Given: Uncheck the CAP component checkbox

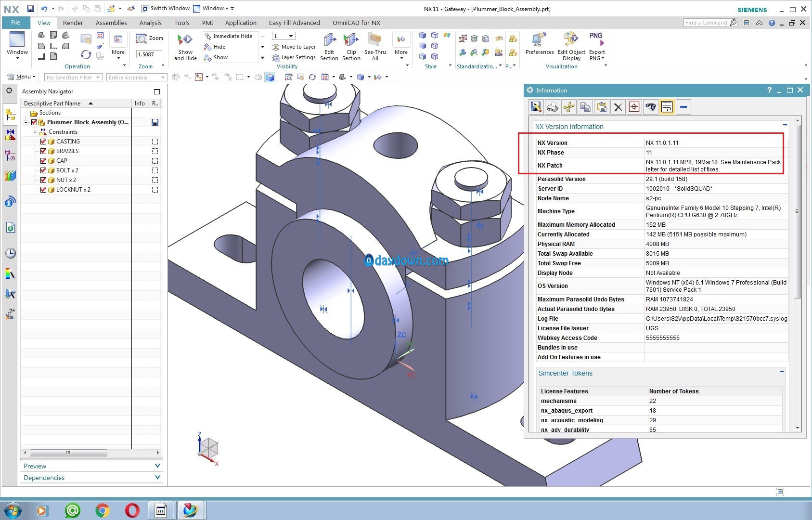Looking at the screenshot, I should pyautogui.click(x=43, y=161).
